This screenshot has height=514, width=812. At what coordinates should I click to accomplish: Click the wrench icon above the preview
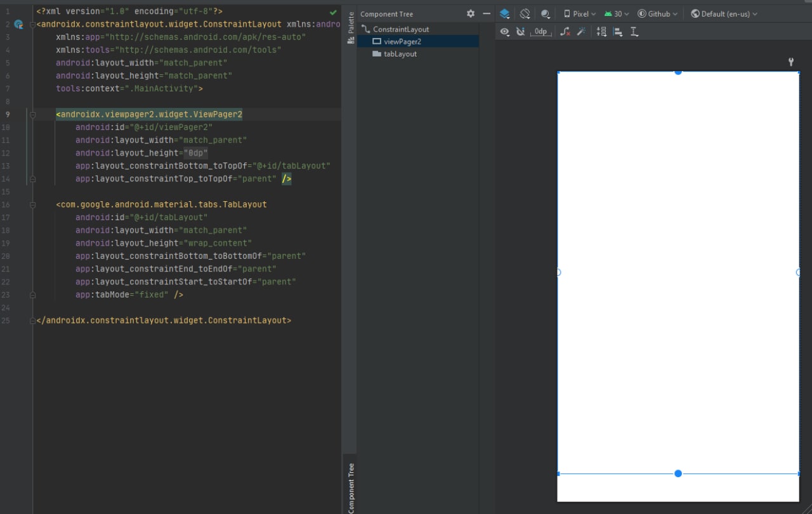click(x=791, y=62)
